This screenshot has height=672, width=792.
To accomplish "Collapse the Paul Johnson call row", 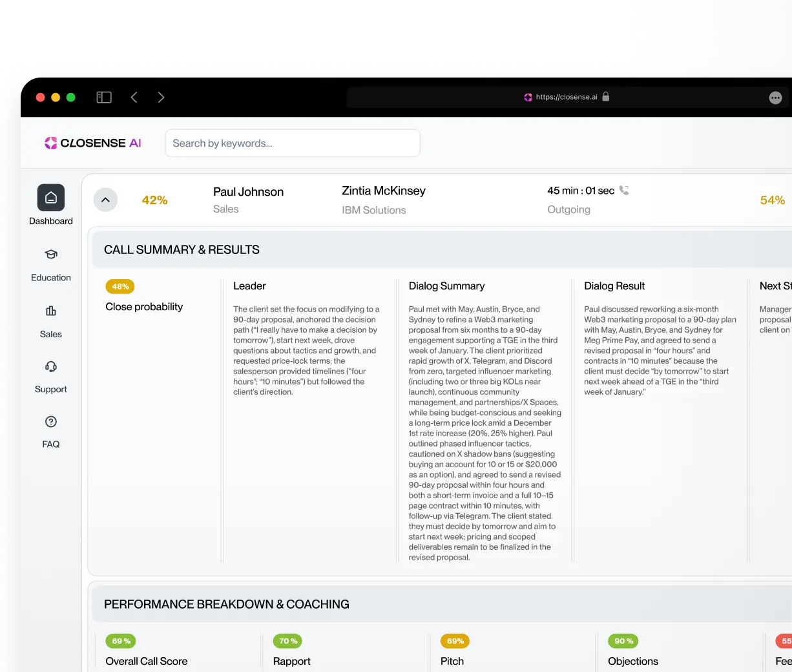I will pyautogui.click(x=106, y=200).
